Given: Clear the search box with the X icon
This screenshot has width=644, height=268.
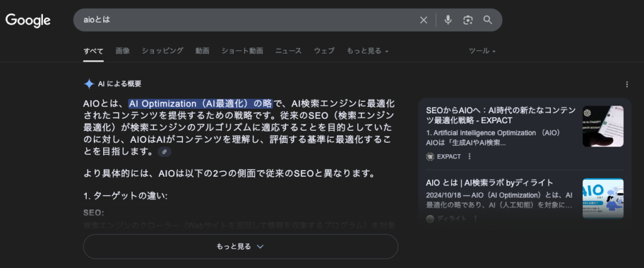Looking at the screenshot, I should tap(423, 20).
